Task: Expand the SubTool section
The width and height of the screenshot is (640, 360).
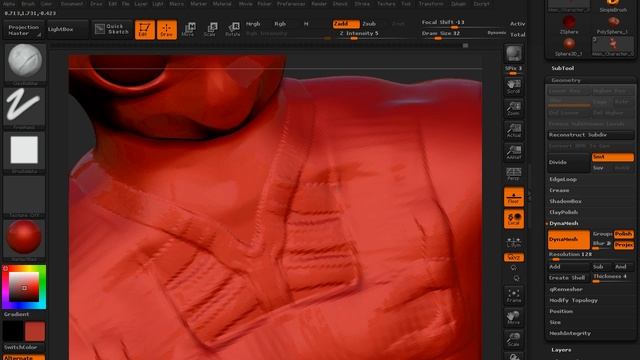Action: pos(563,68)
